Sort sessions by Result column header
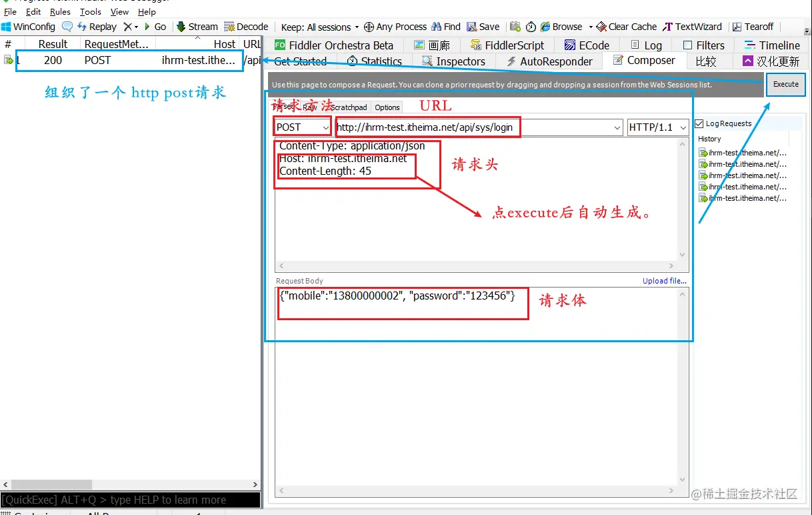Image resolution: width=812 pixels, height=515 pixels. [53, 44]
